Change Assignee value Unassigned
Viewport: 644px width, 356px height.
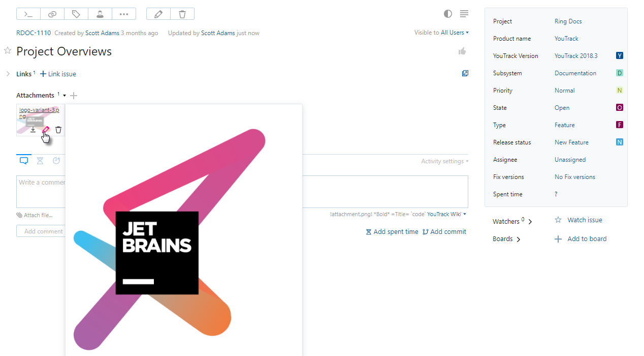(570, 160)
